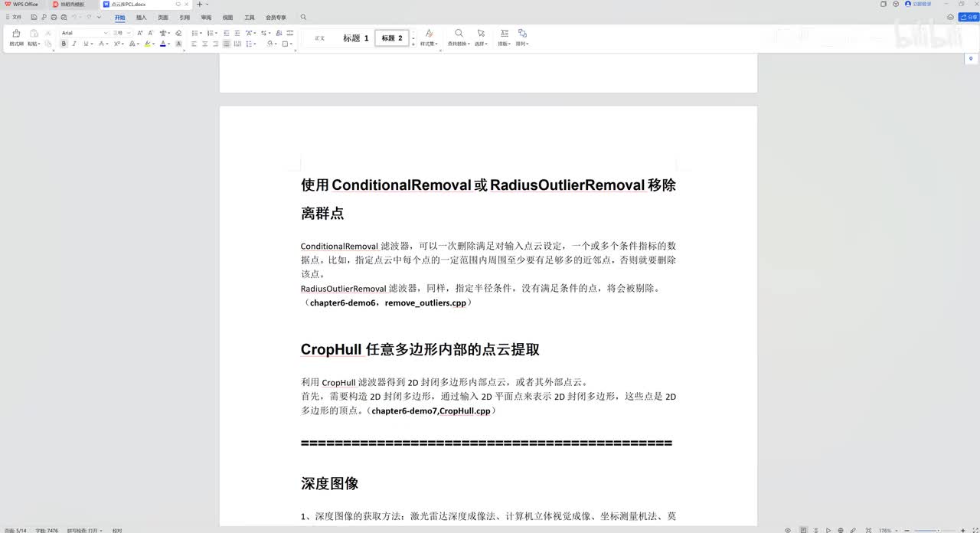980x533 pixels.
Task: Click the decrease indent icon
Action: 226,33
